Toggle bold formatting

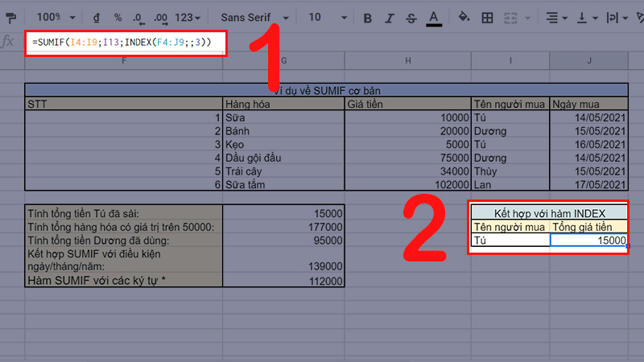pyautogui.click(x=368, y=17)
